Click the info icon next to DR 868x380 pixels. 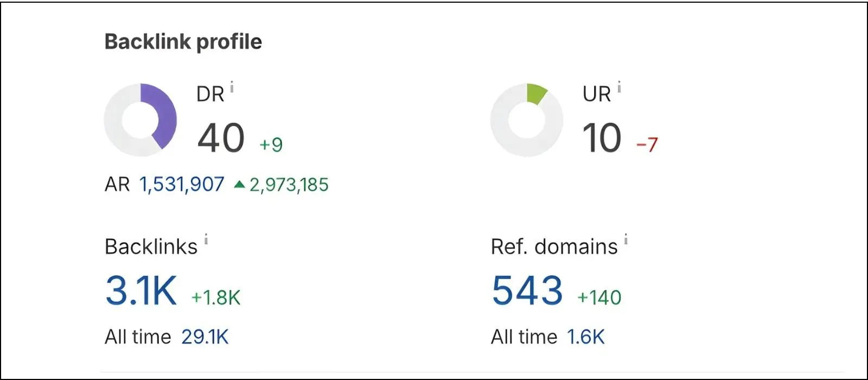232,87
